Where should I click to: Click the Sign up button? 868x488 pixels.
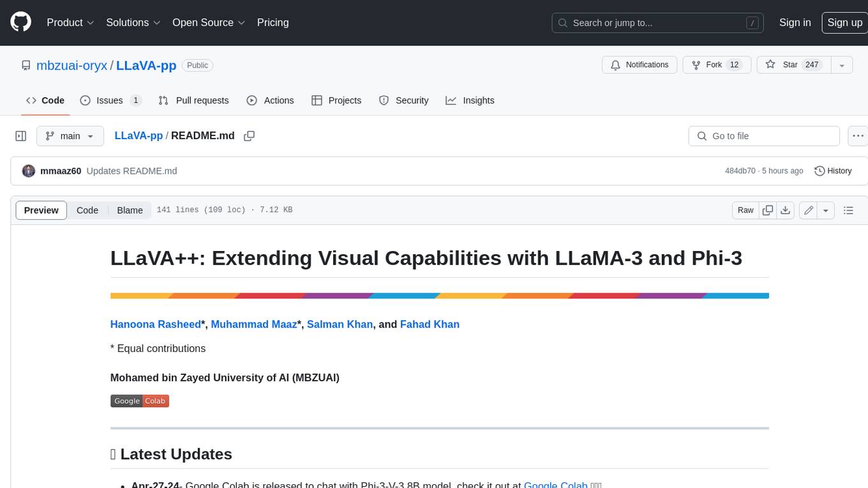pos(844,22)
